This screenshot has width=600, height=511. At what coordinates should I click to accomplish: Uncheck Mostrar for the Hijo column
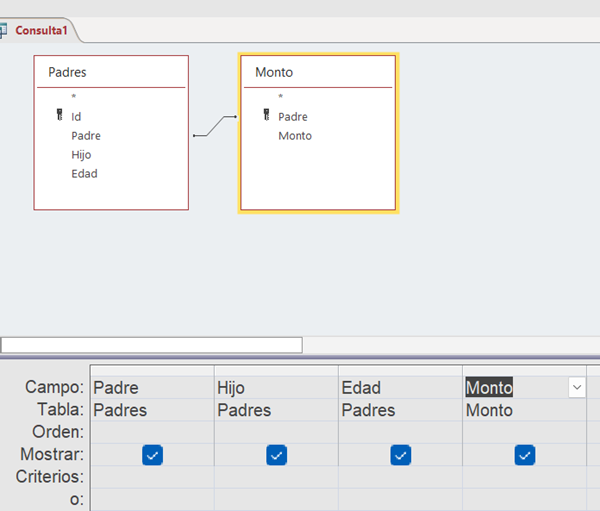tap(276, 455)
